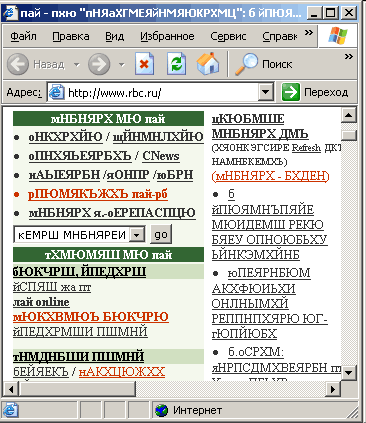Image resolution: width=366 pixels, height=423 pixels.
Task: Open the яОНПР link
Action: coord(128,175)
